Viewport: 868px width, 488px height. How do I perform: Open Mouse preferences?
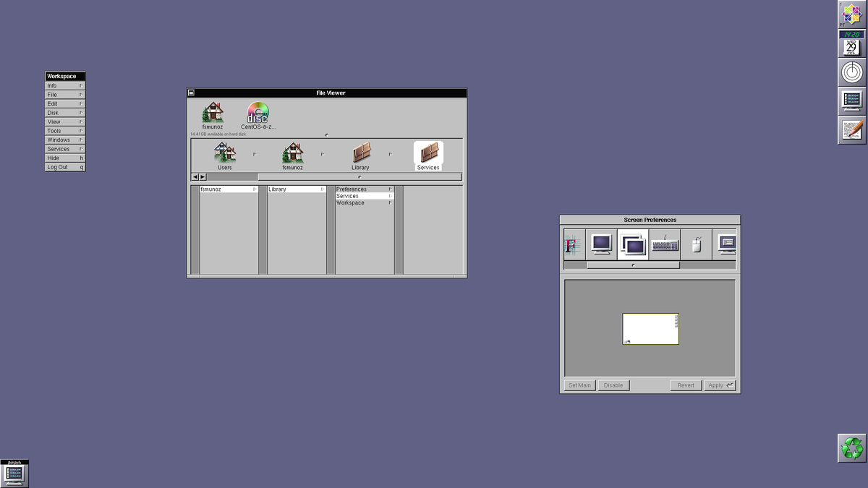point(694,244)
